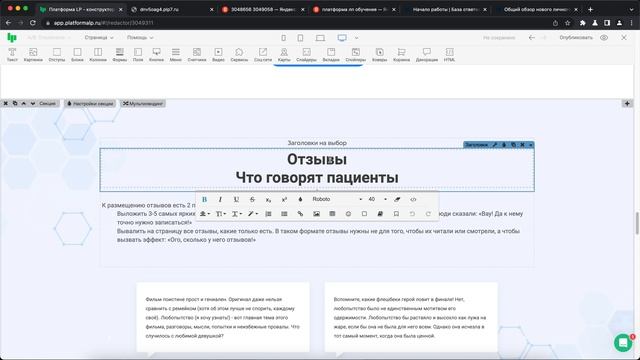Close the editor with the X

(624, 38)
